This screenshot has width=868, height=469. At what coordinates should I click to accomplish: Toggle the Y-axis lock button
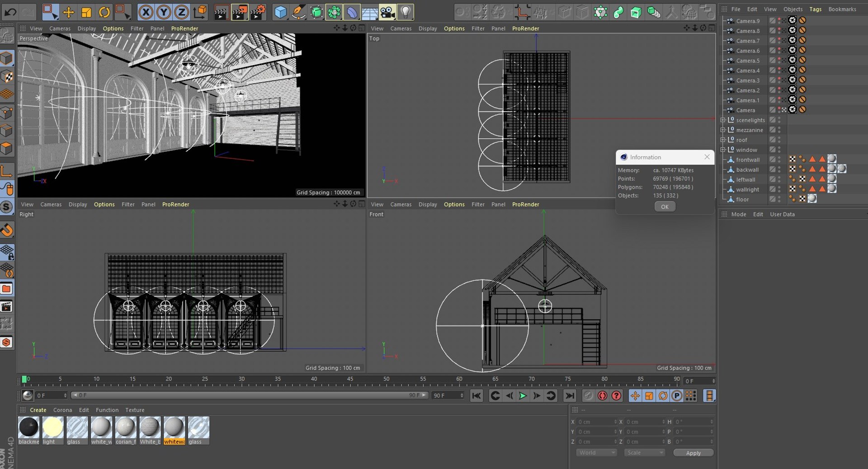pos(164,12)
